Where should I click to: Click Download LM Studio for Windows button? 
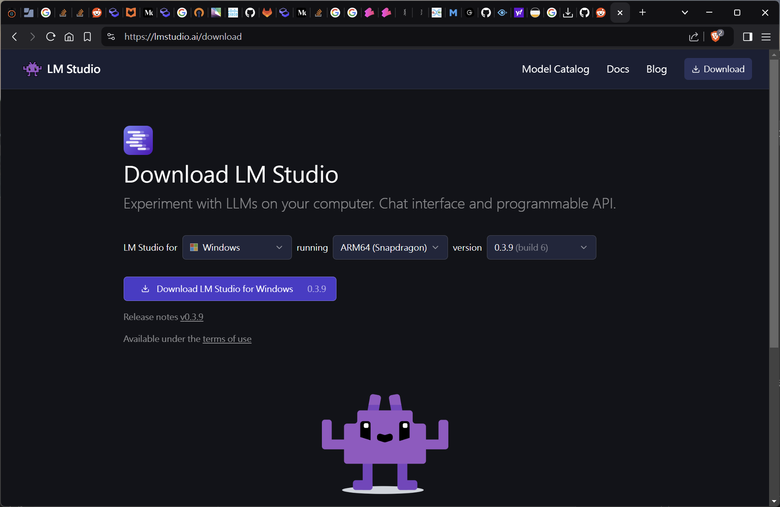[230, 289]
